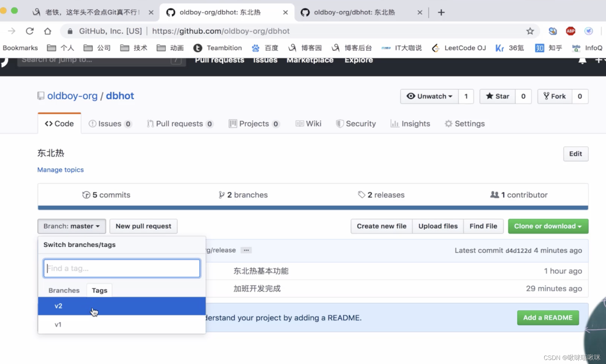Open the IT大咖说 bookmark
This screenshot has width=606, height=364.
click(x=402, y=48)
